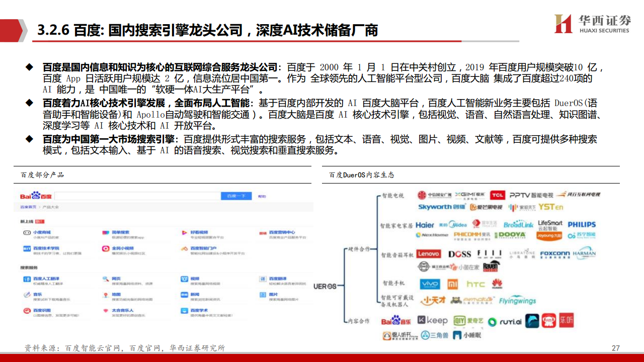Image resolution: width=644 pixels, height=362 pixels.
Task: Open the 百度翻译 product link
Action: tap(277, 278)
